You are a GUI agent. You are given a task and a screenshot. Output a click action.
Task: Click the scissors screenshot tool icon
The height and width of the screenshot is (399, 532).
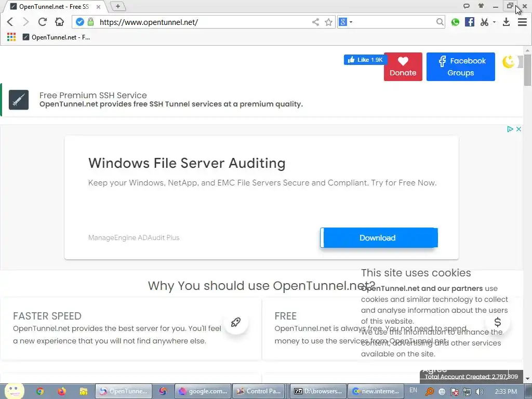click(x=485, y=22)
